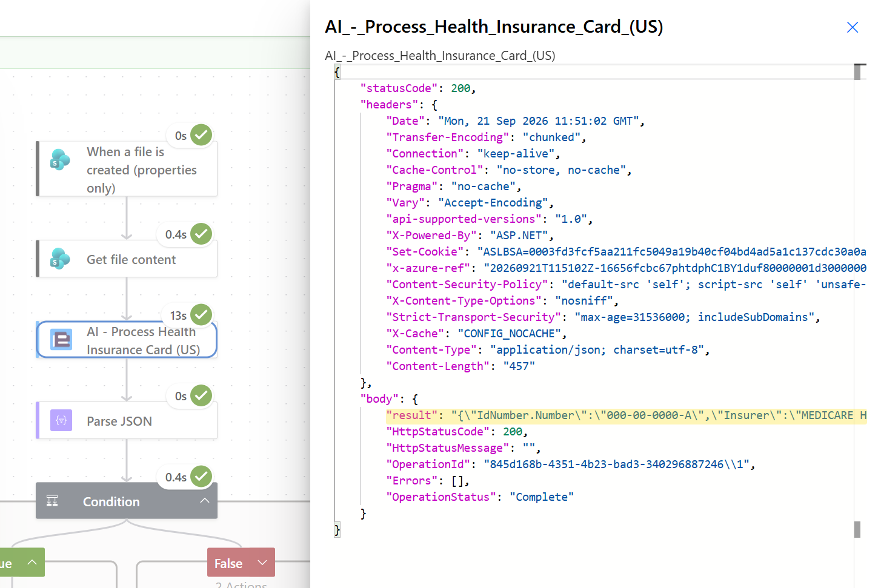Click the "Date" header value line
Viewport: 881px width, 588px height.
click(515, 121)
